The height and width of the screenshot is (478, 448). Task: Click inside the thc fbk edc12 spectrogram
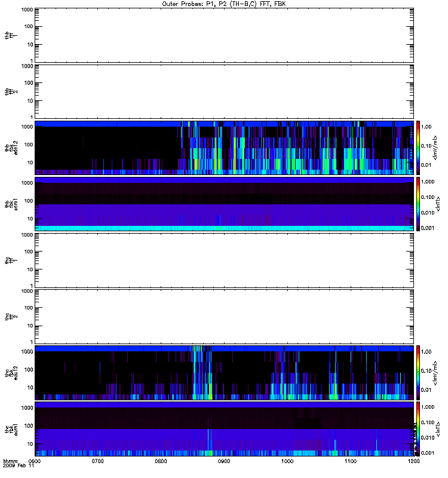(224, 372)
